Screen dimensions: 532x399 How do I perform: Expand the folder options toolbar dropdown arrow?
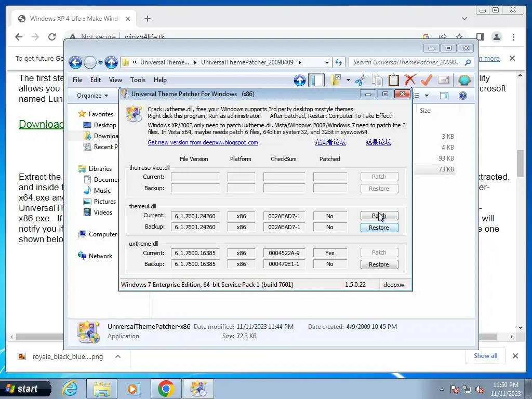[348, 80]
